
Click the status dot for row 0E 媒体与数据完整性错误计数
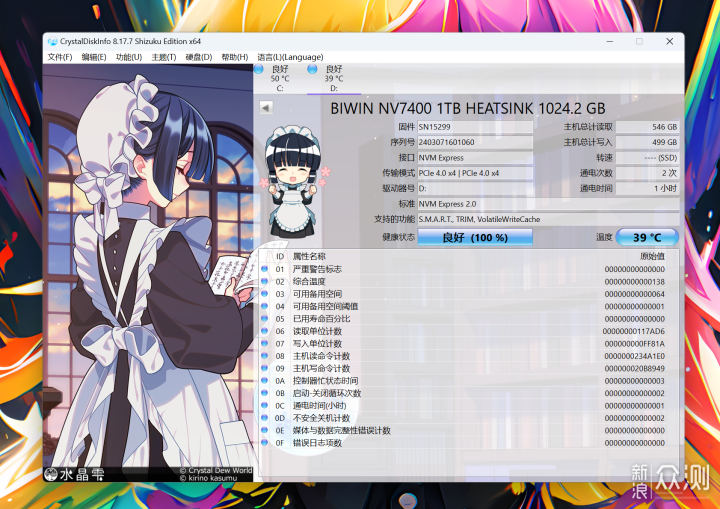pos(264,430)
